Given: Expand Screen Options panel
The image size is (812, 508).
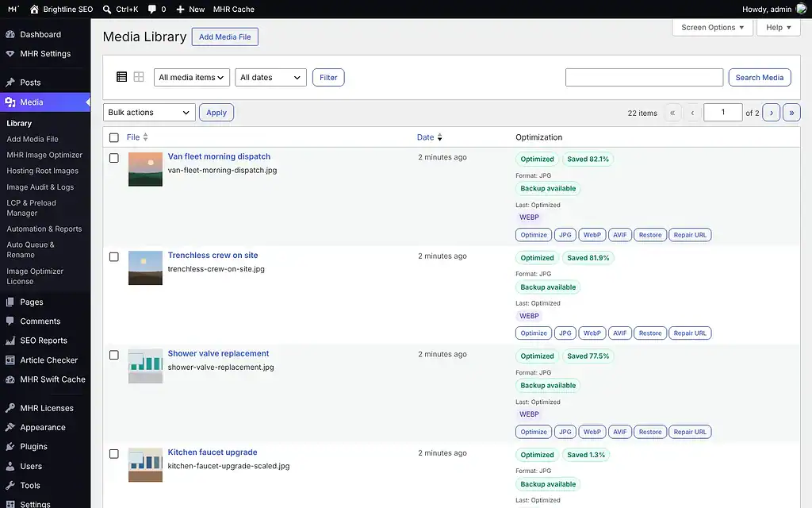Looking at the screenshot, I should coord(713,28).
